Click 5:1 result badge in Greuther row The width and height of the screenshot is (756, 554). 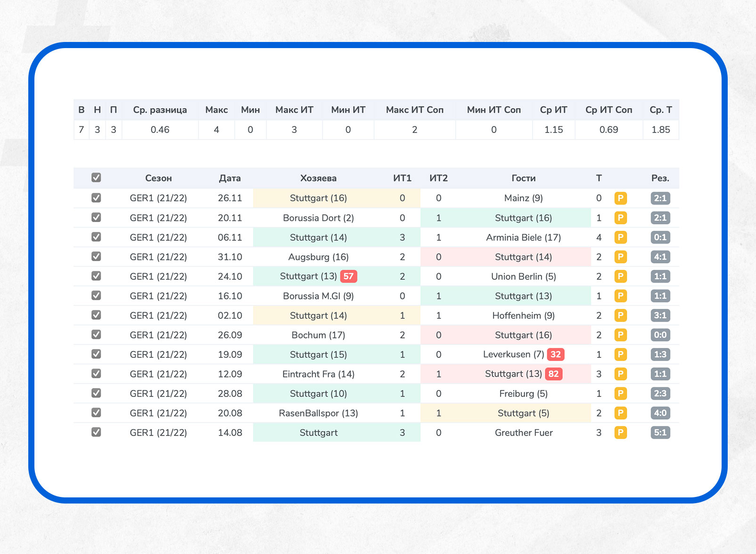(x=660, y=433)
